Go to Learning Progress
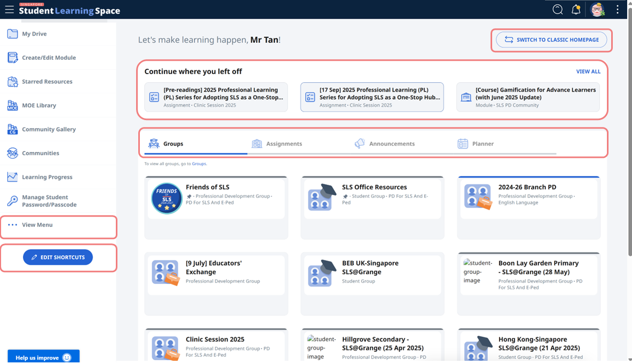 [47, 177]
